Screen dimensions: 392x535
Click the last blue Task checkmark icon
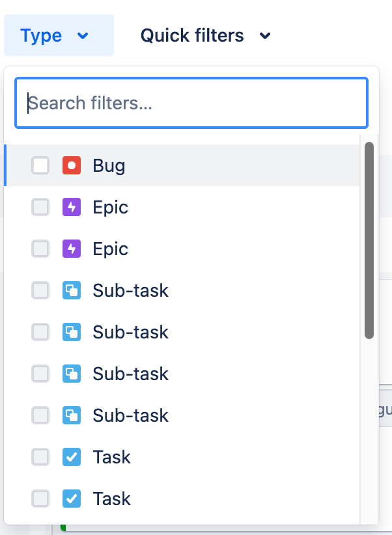(x=72, y=499)
